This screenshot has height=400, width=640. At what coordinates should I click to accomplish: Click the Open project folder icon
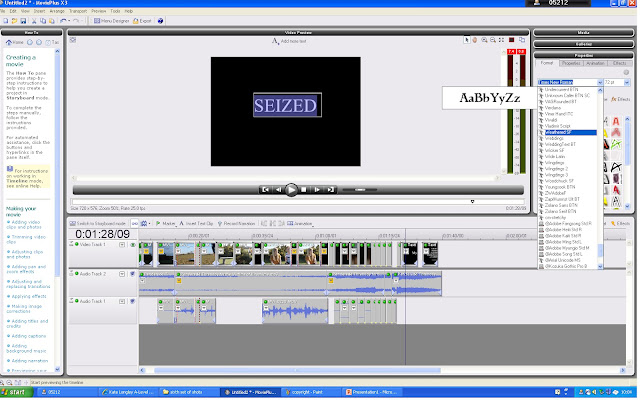pos(14,21)
